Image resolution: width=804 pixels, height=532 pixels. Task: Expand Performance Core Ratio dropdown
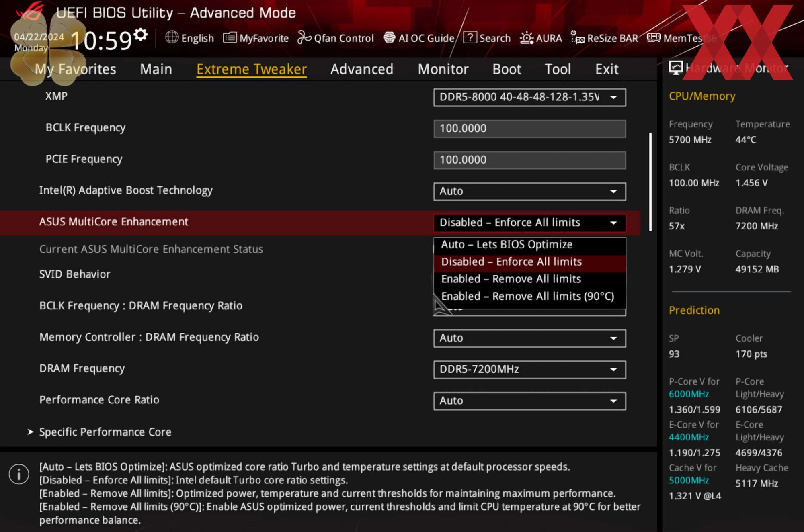pyautogui.click(x=613, y=399)
